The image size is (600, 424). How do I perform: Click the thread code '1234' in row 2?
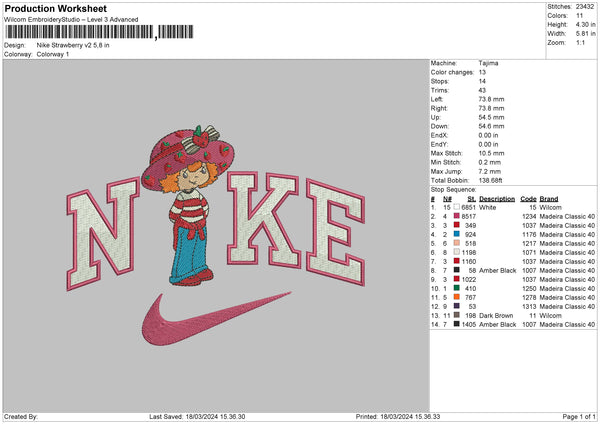pos(529,217)
